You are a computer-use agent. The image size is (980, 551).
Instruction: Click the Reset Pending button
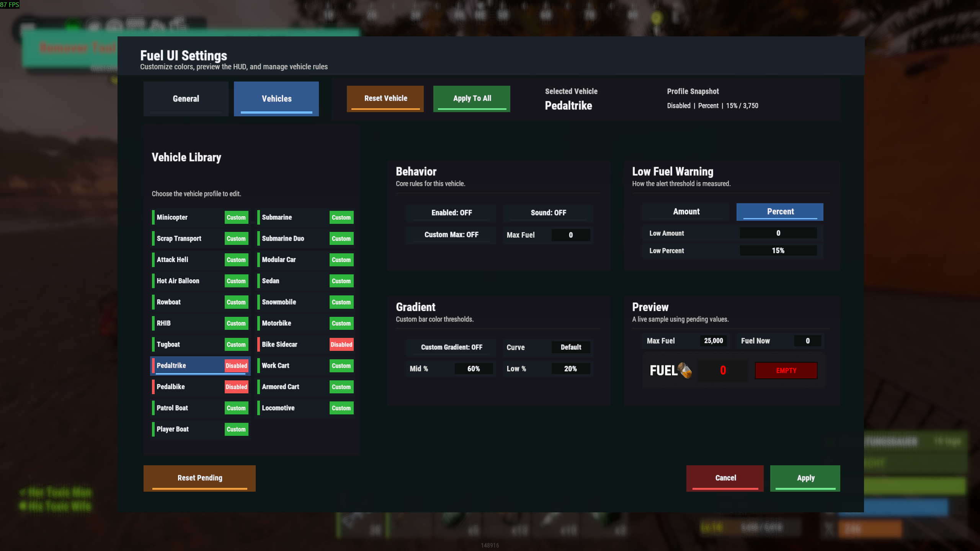[199, 478]
